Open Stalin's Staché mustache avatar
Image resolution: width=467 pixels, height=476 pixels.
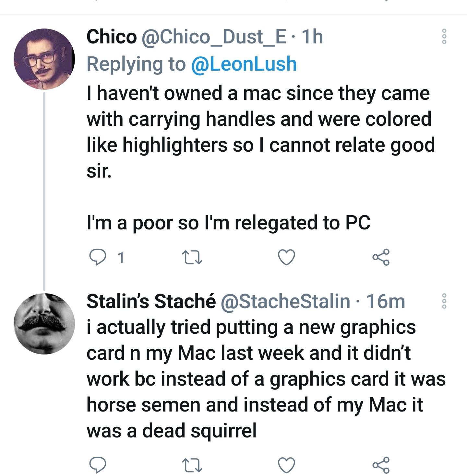point(44,323)
